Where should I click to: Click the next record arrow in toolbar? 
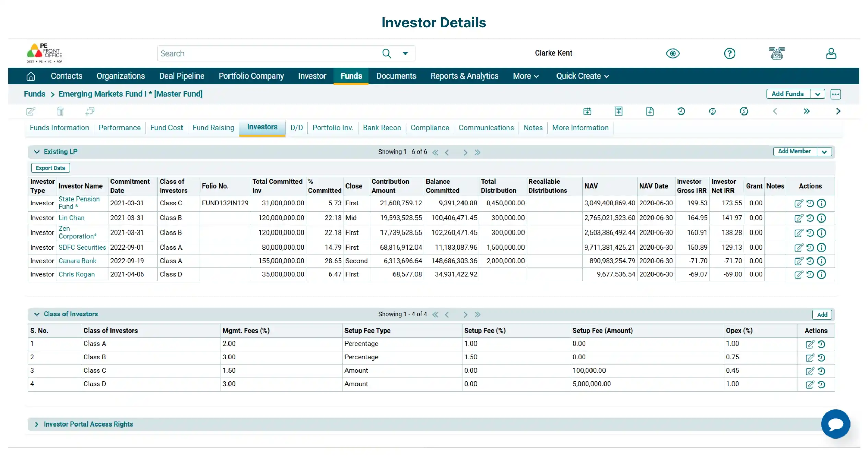pyautogui.click(x=838, y=111)
